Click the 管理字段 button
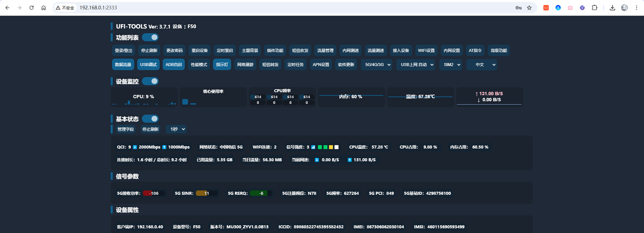 (125, 129)
